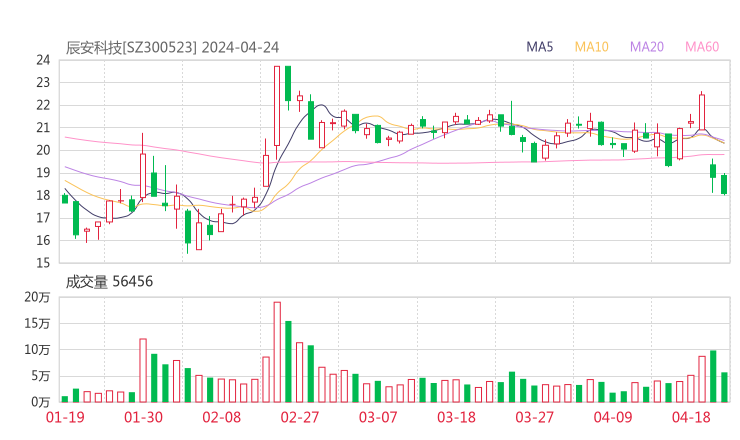Click the 03-07 date axis label
Image resolution: width=740 pixels, height=440 pixels.
point(378,417)
